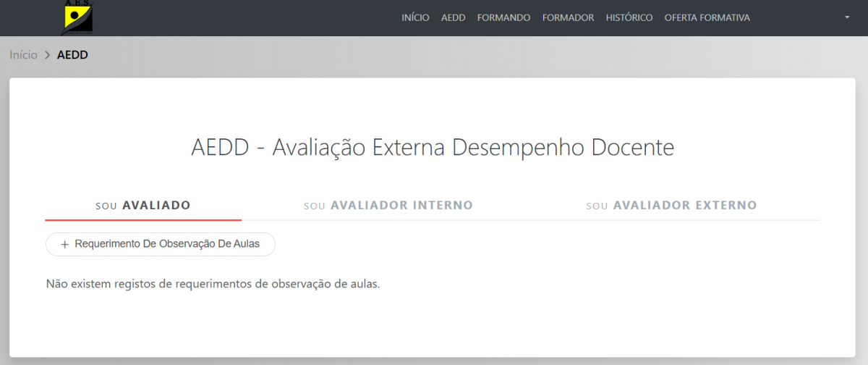
Task: Click the Início breadcrumb link
Action: pyautogui.click(x=23, y=55)
